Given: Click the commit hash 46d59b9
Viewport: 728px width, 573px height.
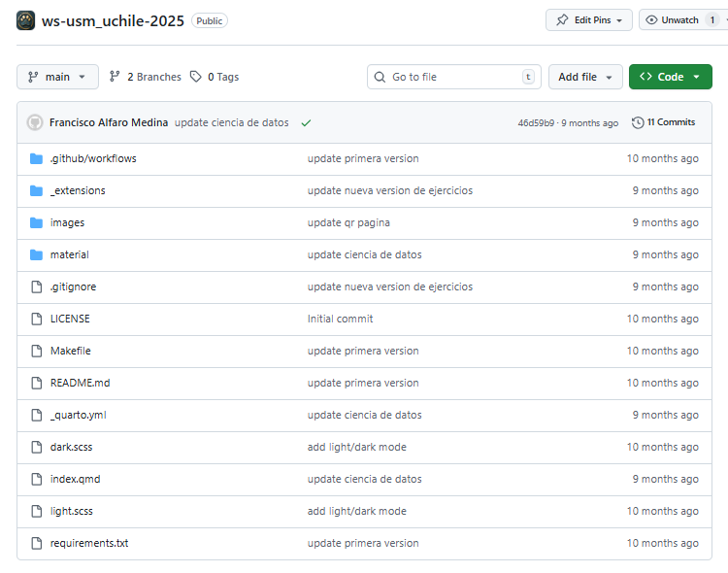Looking at the screenshot, I should (x=536, y=123).
